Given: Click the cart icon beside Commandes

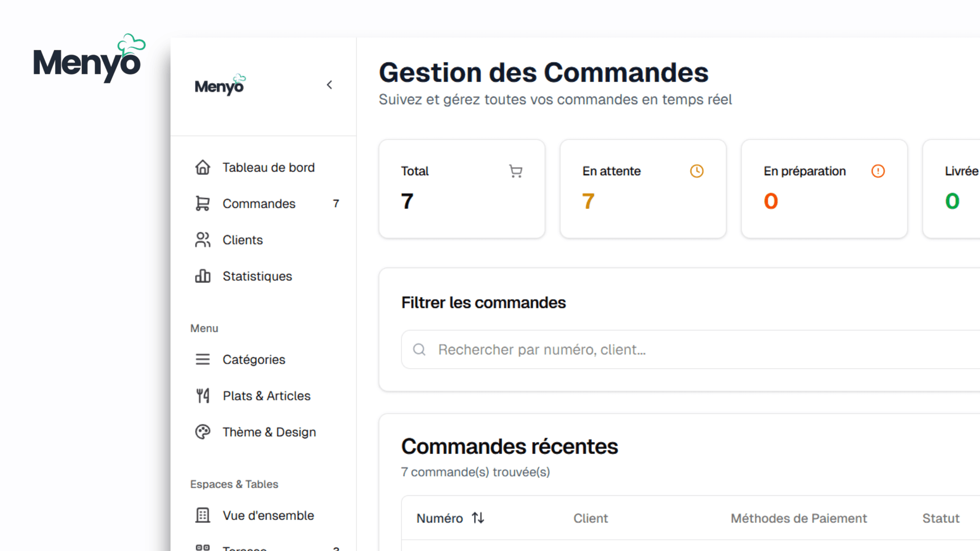Looking at the screenshot, I should pos(203,204).
